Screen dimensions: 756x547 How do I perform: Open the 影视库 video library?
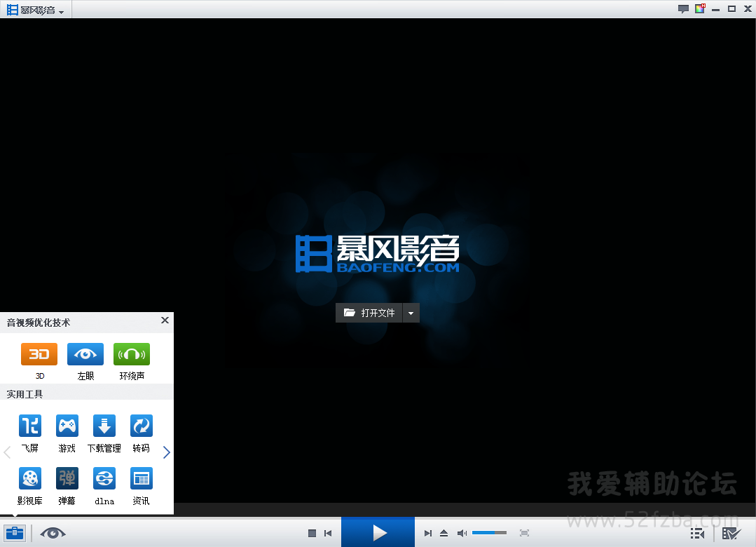click(30, 478)
